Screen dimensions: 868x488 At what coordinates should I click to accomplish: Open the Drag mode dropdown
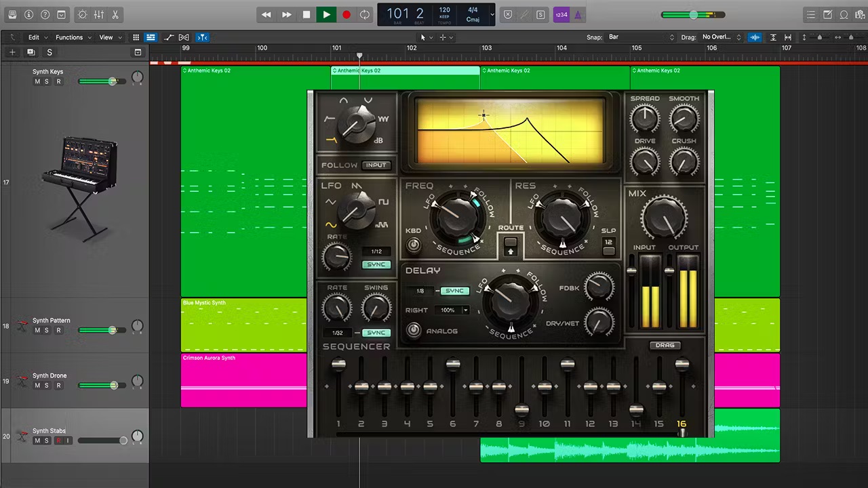[x=722, y=37]
